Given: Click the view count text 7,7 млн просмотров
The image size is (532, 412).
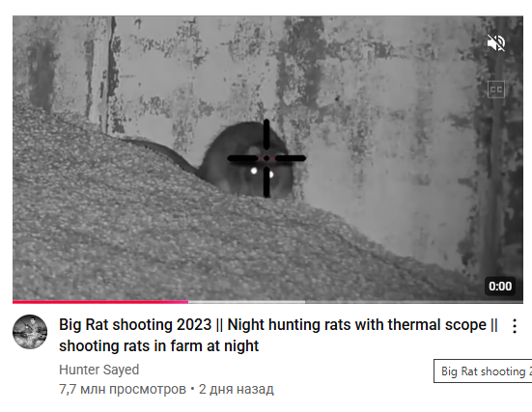Looking at the screenshot, I should pyautogui.click(x=123, y=389).
